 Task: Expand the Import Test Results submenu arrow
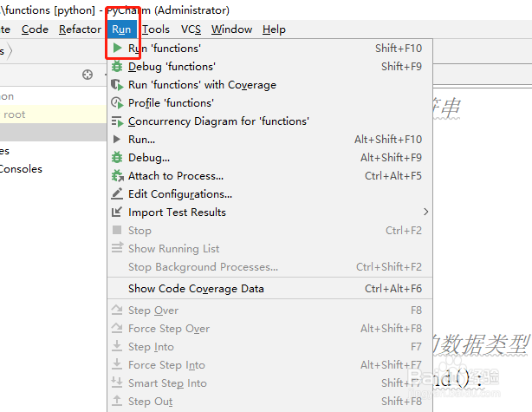(425, 212)
